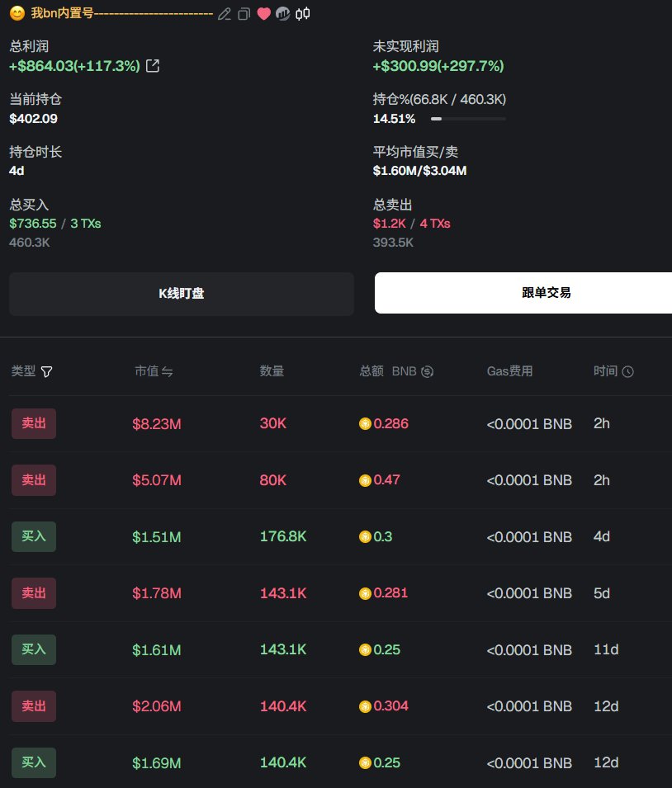Click sell badge in $2.06M row
672x788 pixels.
click(x=34, y=706)
